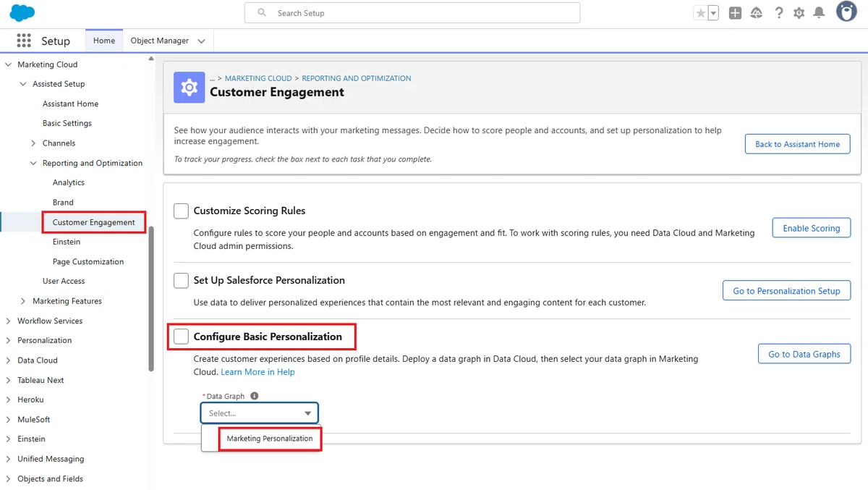
Task: Click the Go to Personalization Setup button
Action: tap(786, 291)
